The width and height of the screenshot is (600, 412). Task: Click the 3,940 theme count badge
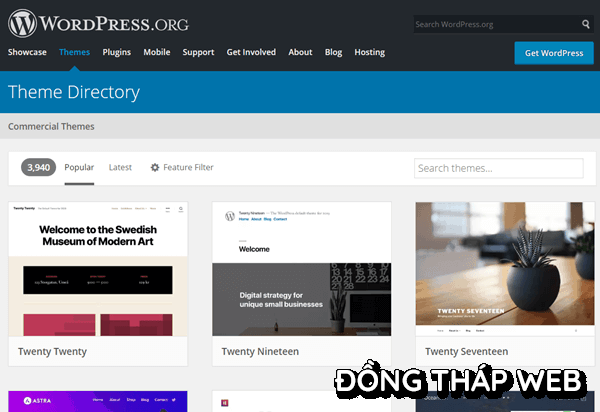tap(38, 168)
